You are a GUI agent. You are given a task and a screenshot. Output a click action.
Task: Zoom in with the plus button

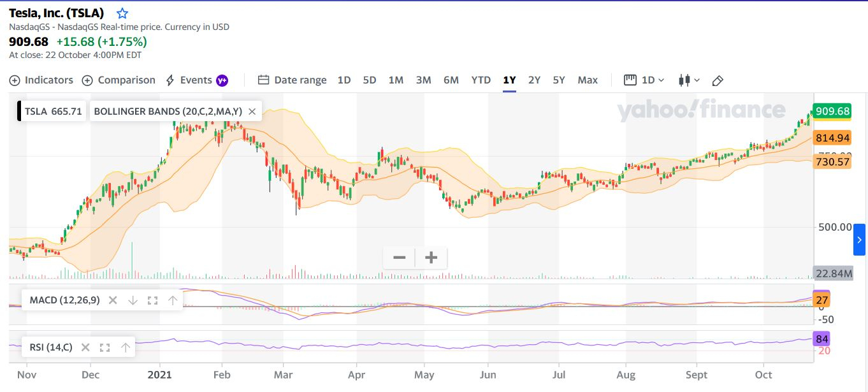[431, 258]
